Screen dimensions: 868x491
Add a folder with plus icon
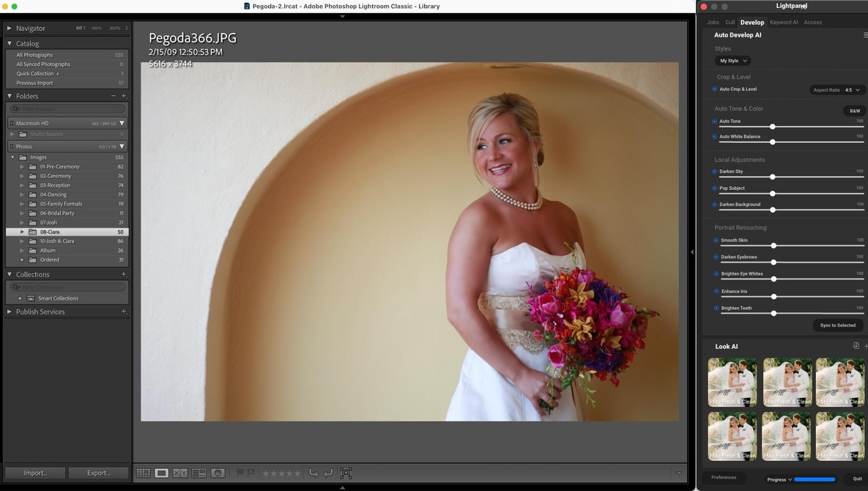click(124, 96)
